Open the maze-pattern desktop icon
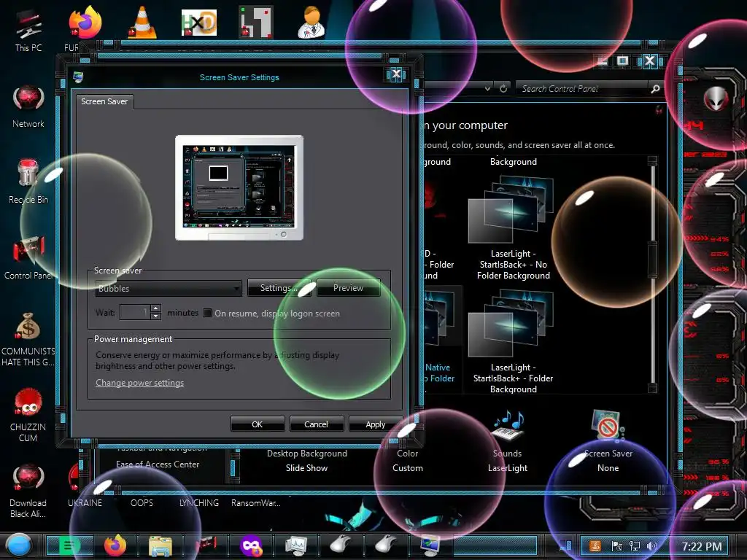This screenshot has width=747, height=560. pyautogui.click(x=256, y=22)
